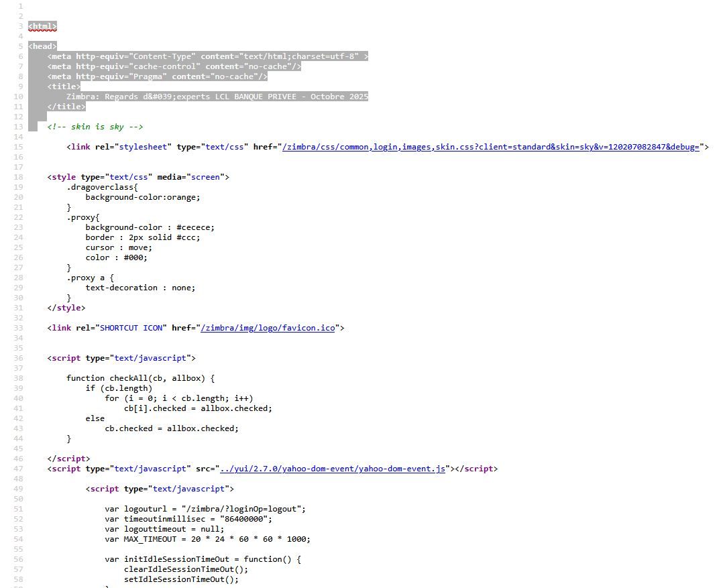Click text-decoration : none declaration
The height and width of the screenshot is (588, 723).
tap(140, 288)
